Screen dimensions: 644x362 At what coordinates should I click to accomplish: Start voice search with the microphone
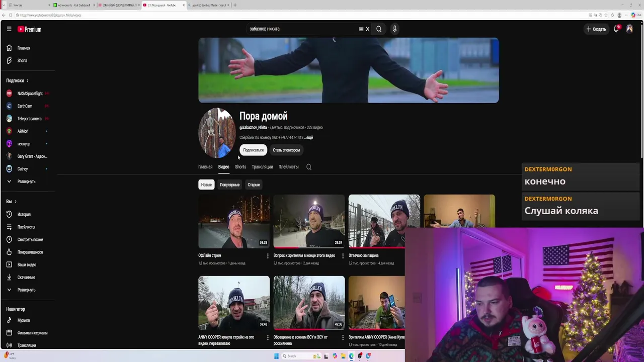pyautogui.click(x=394, y=29)
